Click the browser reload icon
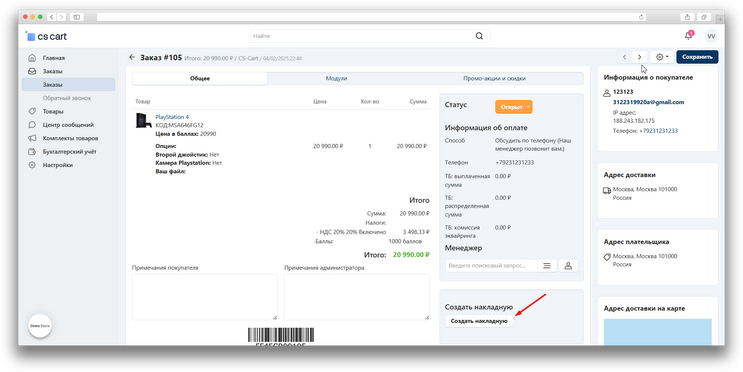This screenshot has height=372, width=743. [x=641, y=17]
